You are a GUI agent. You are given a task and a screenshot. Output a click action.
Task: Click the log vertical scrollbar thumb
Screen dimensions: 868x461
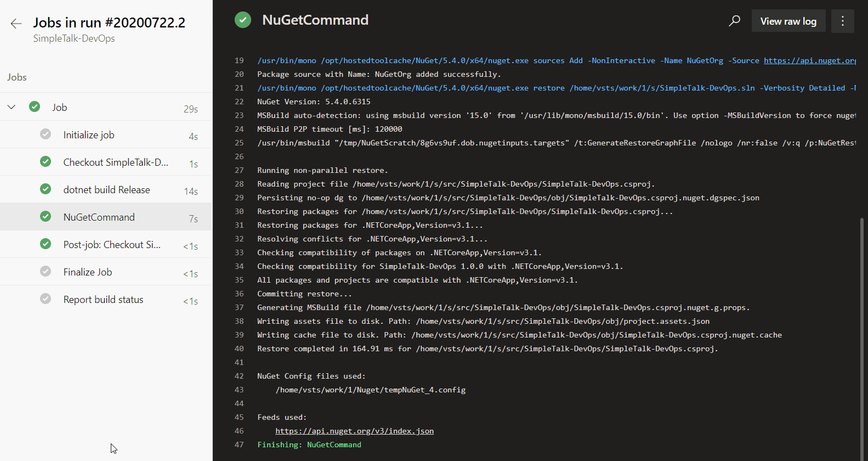click(861, 339)
